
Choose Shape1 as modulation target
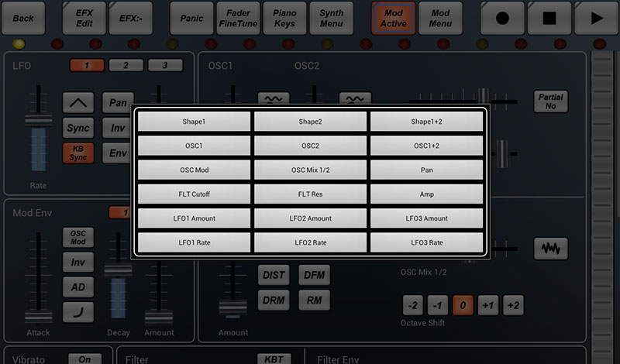194,122
